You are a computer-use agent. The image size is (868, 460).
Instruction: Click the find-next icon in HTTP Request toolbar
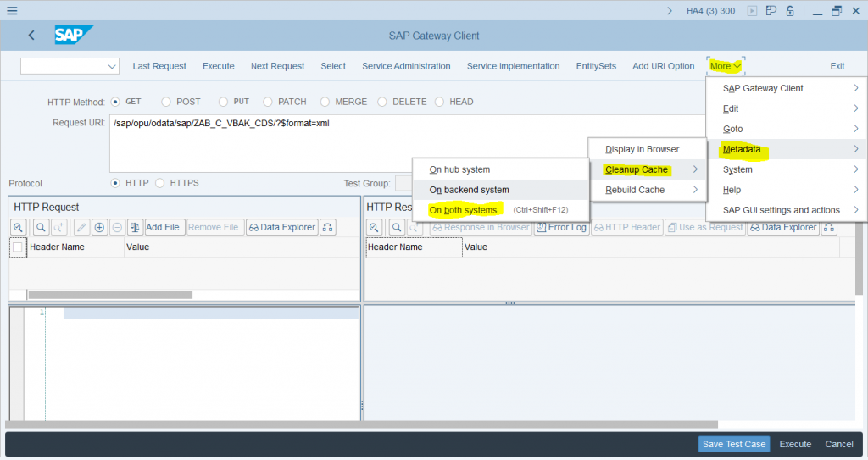click(x=58, y=227)
